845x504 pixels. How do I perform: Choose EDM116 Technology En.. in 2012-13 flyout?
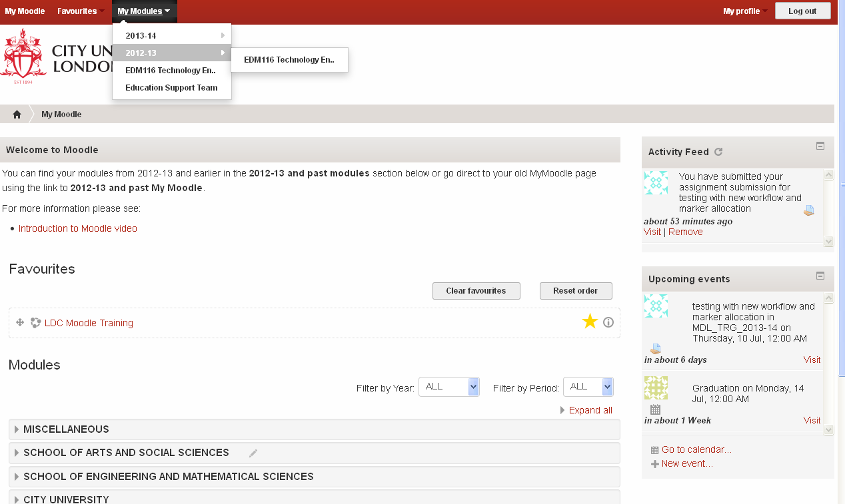click(x=289, y=59)
